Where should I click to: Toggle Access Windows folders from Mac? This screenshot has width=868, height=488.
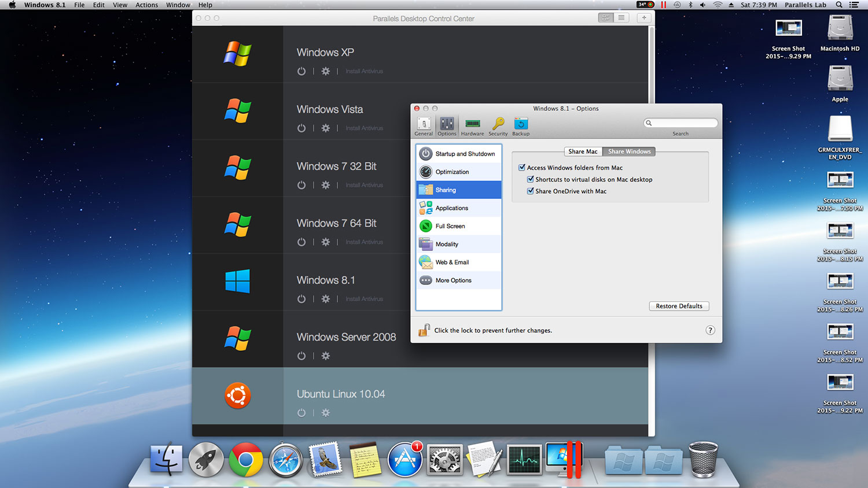coord(522,168)
